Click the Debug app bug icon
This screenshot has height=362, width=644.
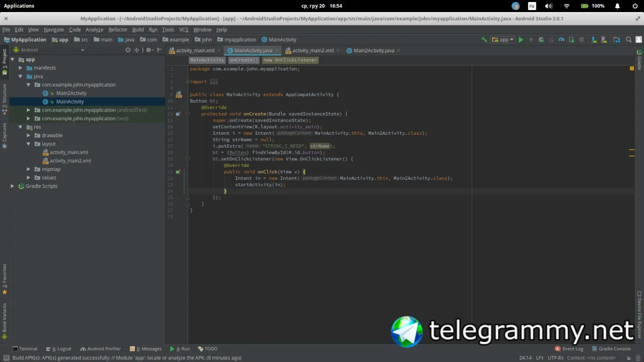(541, 40)
